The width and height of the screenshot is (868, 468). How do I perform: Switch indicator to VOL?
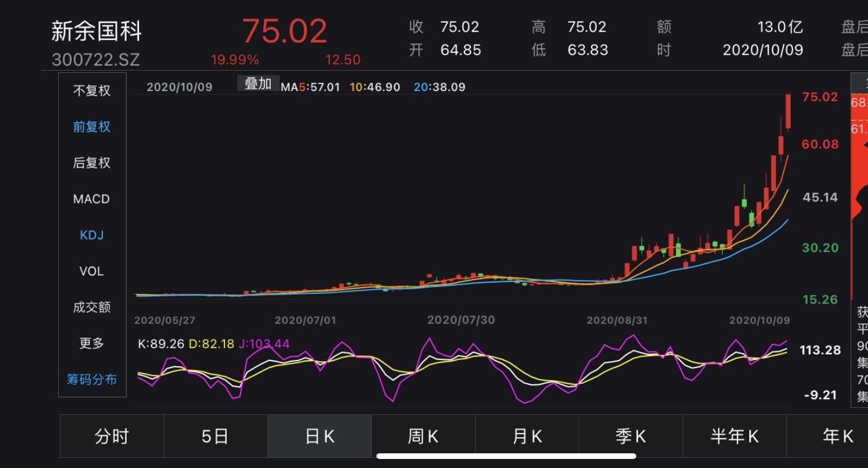click(92, 271)
